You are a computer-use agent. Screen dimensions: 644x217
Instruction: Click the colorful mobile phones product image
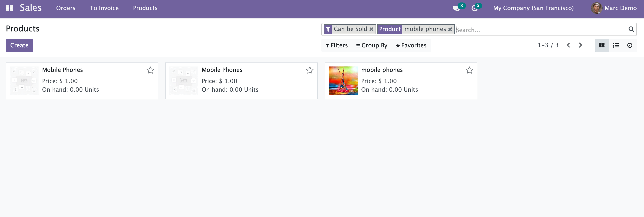tap(343, 81)
